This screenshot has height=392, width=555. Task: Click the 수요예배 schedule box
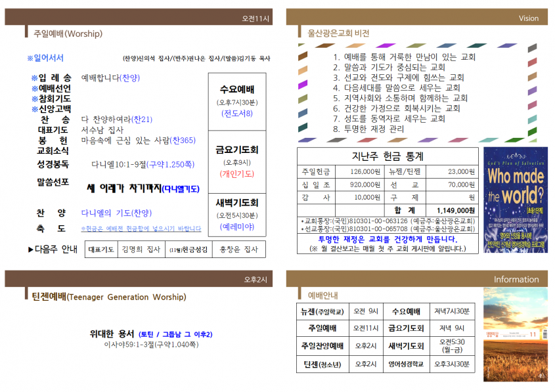point(237,102)
